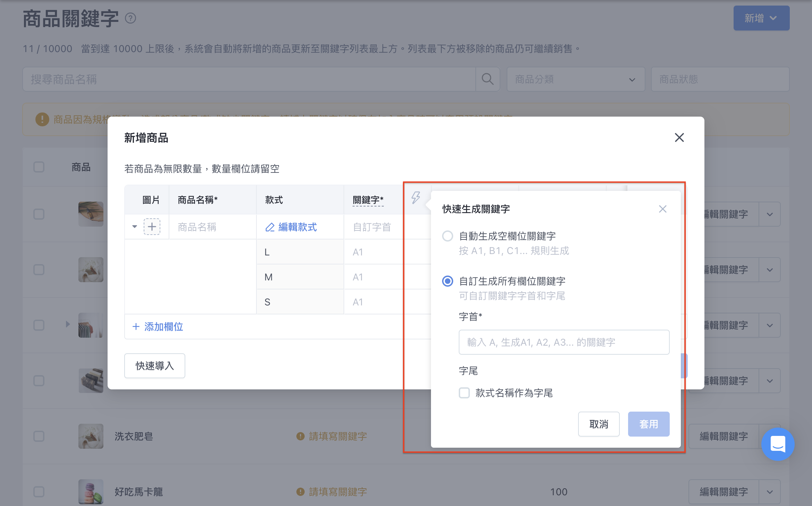Click 編輯關鍵字 for 好吃馬卡龍
This screenshot has height=506, width=812.
[724, 492]
